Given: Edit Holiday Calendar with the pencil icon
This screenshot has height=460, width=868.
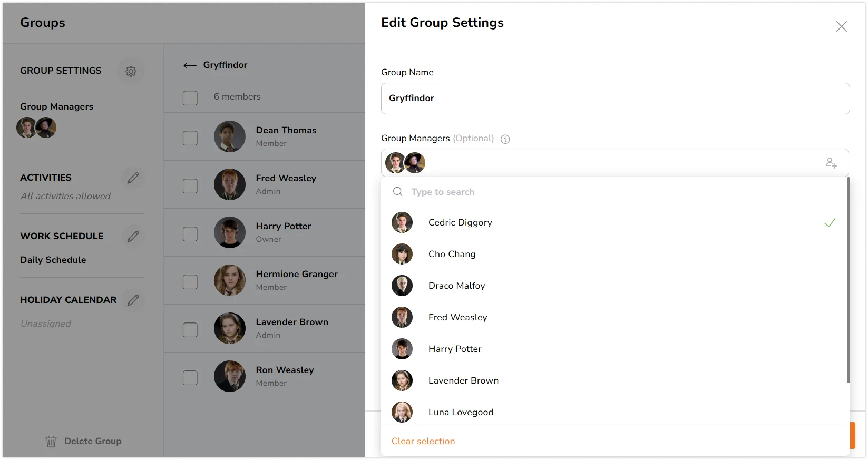Looking at the screenshot, I should click(x=133, y=300).
